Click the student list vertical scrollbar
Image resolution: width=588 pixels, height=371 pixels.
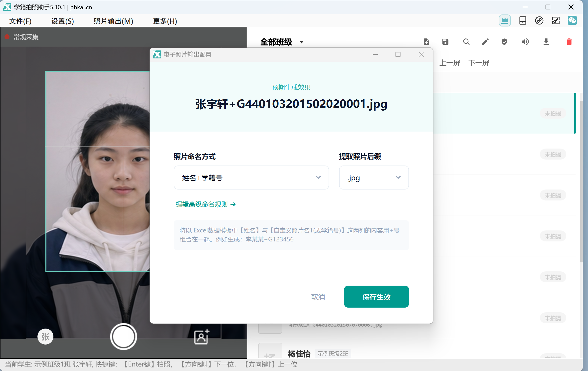pos(581,181)
